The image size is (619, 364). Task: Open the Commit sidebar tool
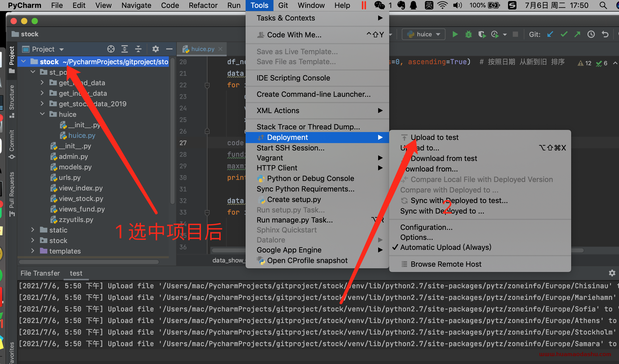coord(12,144)
